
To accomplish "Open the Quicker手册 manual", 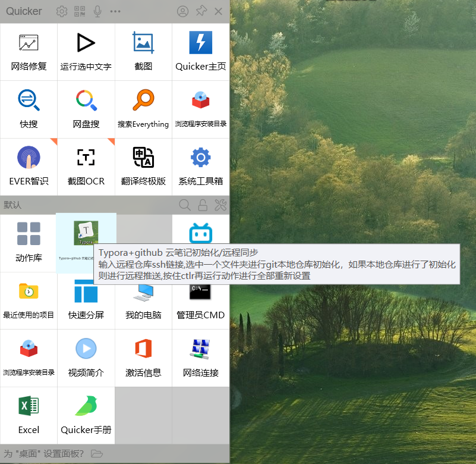I will (x=86, y=415).
